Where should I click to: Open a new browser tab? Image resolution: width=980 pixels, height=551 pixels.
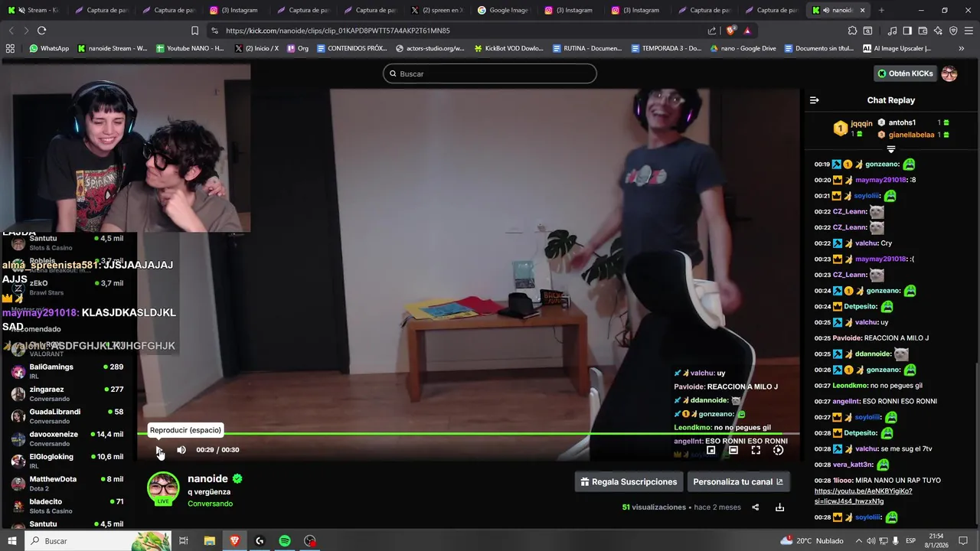(x=881, y=10)
